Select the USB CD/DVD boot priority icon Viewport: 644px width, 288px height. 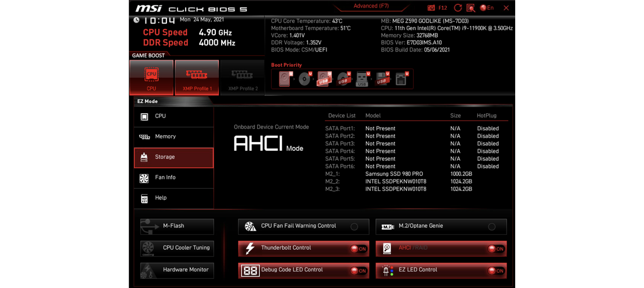pos(343,79)
